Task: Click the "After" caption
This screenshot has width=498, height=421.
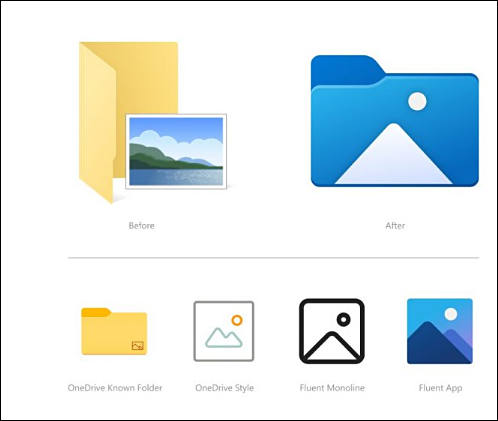Action: tap(395, 226)
